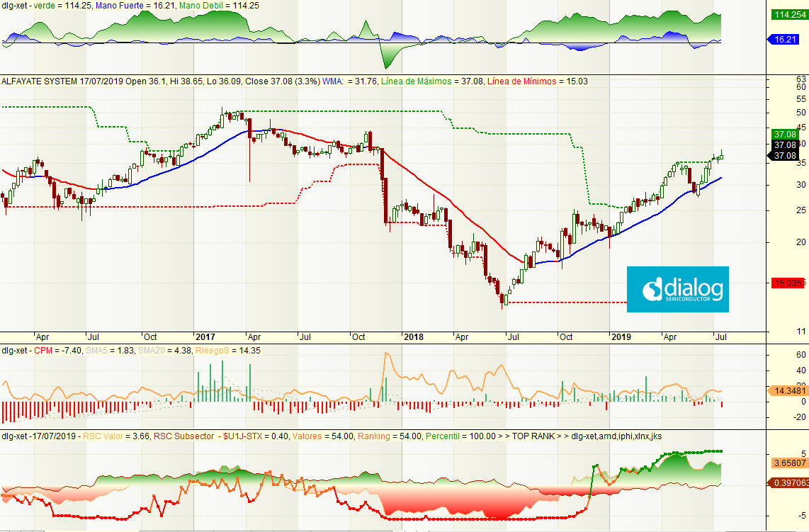The height and width of the screenshot is (532, 809).
Task: Click the 2019 year marker
Action: pyautogui.click(x=621, y=337)
